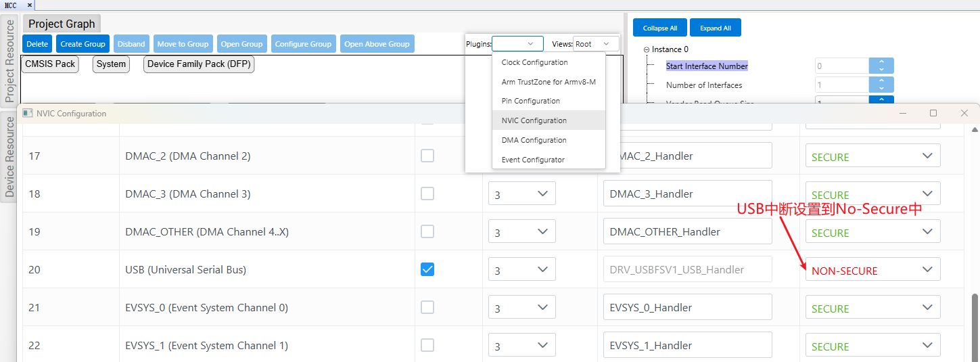The width and height of the screenshot is (980, 362).
Task: Select the System component
Action: click(111, 64)
